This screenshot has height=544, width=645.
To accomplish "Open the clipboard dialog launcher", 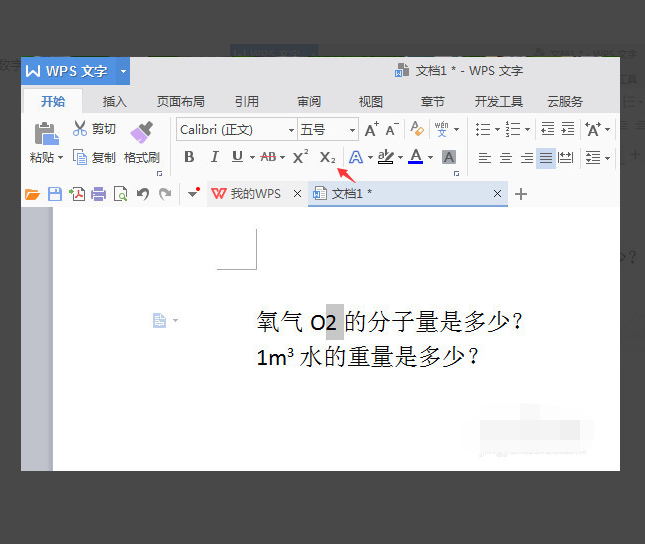I will tap(159, 174).
